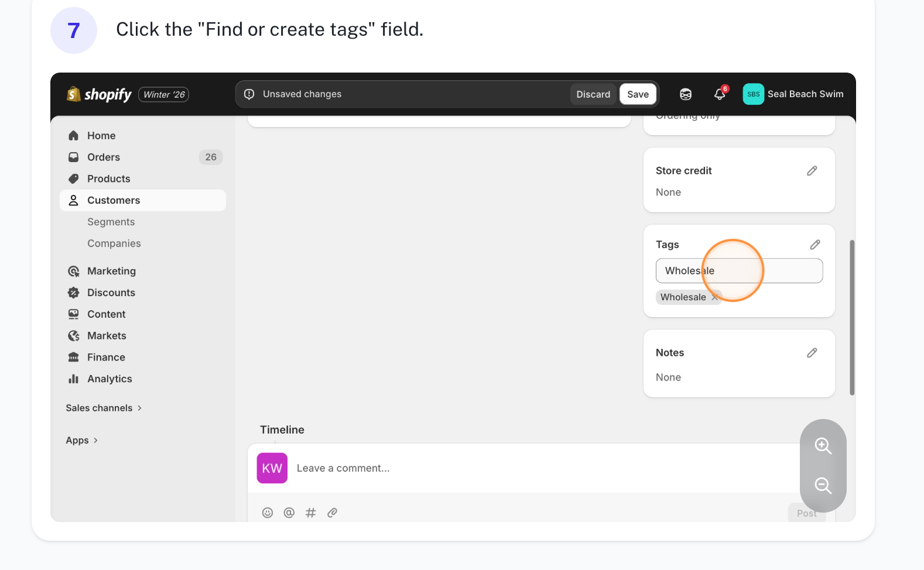Open the Seal Beach Swim store menu
The image size is (924, 570).
point(793,94)
